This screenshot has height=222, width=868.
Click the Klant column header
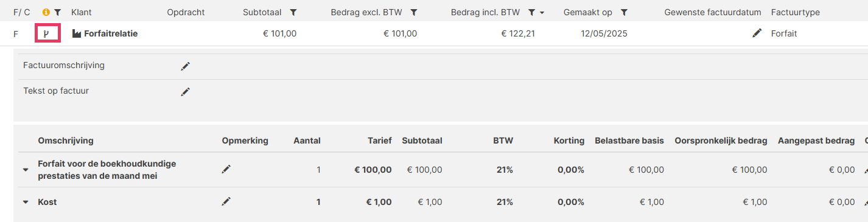pyautogui.click(x=81, y=12)
